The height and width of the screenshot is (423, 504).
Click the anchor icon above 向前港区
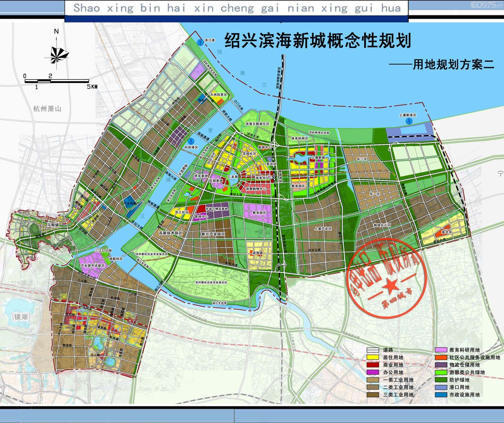[x=191, y=142]
